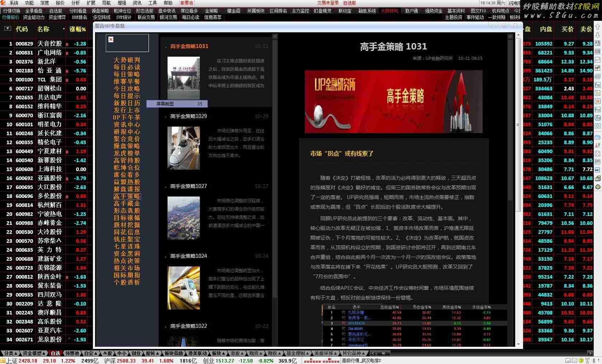Expand the 资金模型 bottom tab menu
Screen dimensions: 602x364
coord(34,353)
